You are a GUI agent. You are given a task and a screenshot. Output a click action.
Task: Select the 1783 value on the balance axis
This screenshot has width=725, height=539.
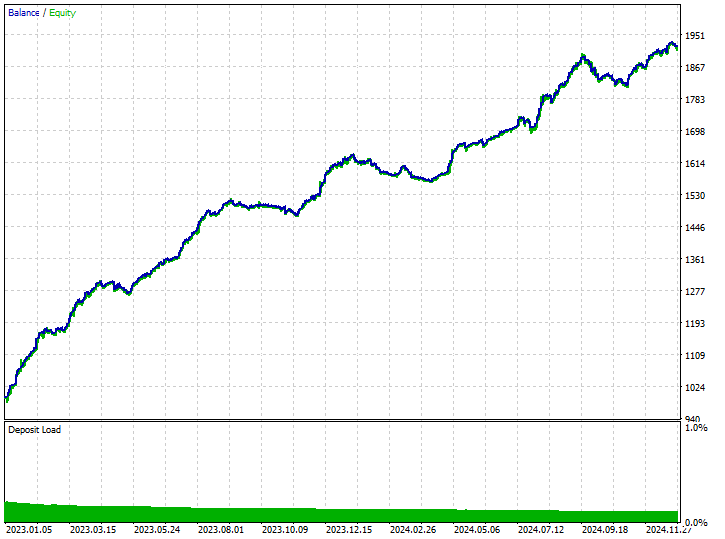pos(695,99)
